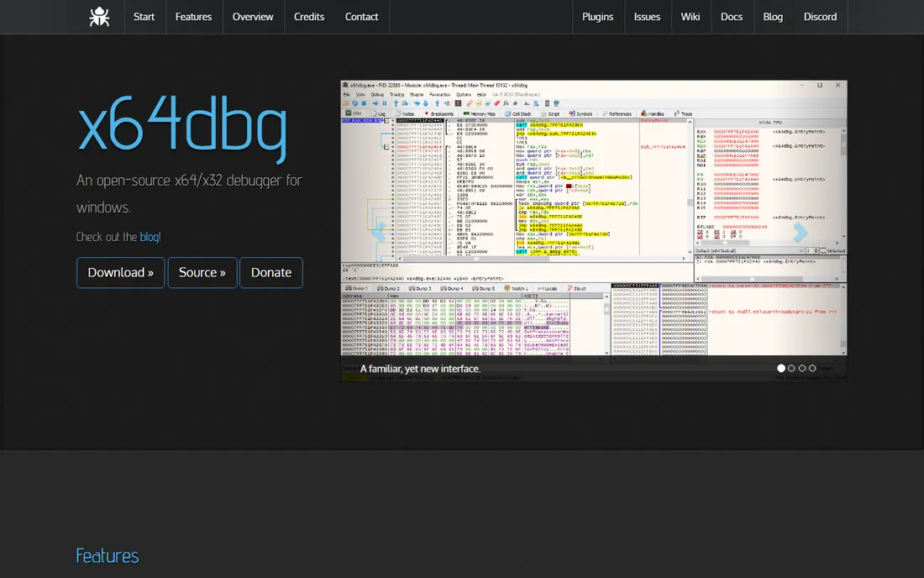
Task: Click the 'Features' section heading
Action: tap(108, 555)
